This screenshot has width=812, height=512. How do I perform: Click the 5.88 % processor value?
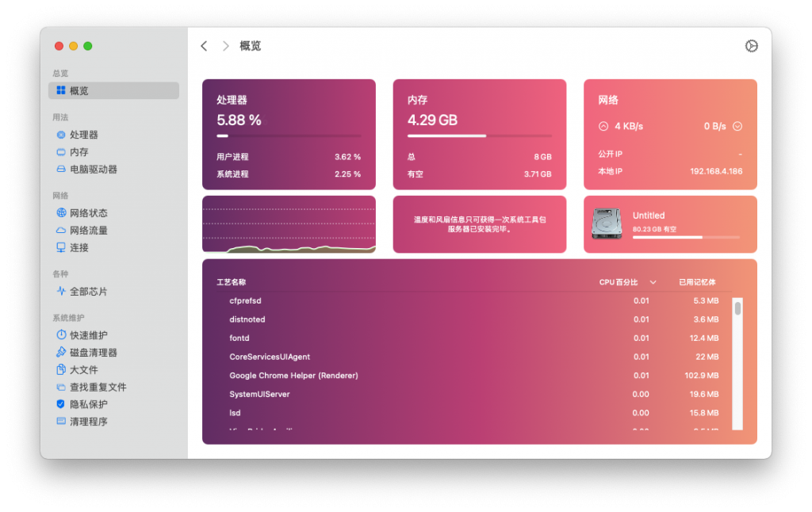(x=239, y=120)
